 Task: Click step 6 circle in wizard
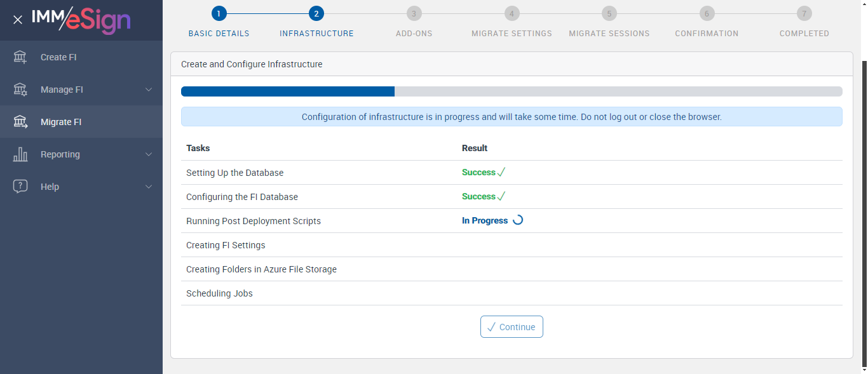(707, 13)
